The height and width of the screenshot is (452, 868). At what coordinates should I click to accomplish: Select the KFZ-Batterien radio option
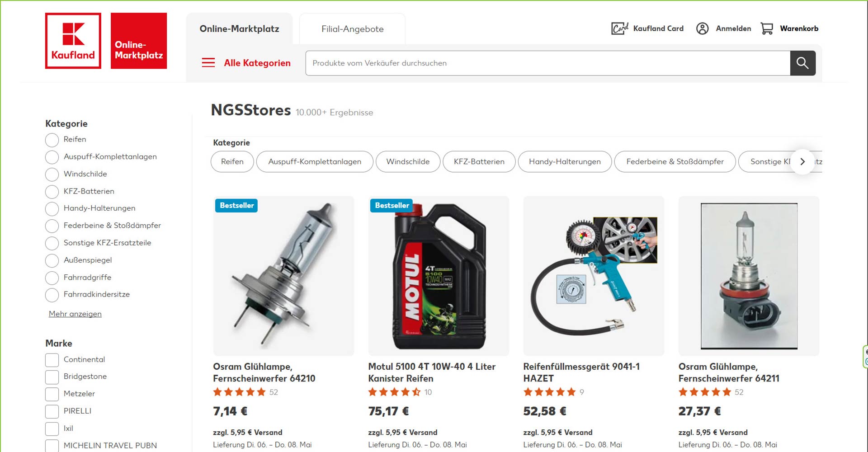tap(52, 192)
